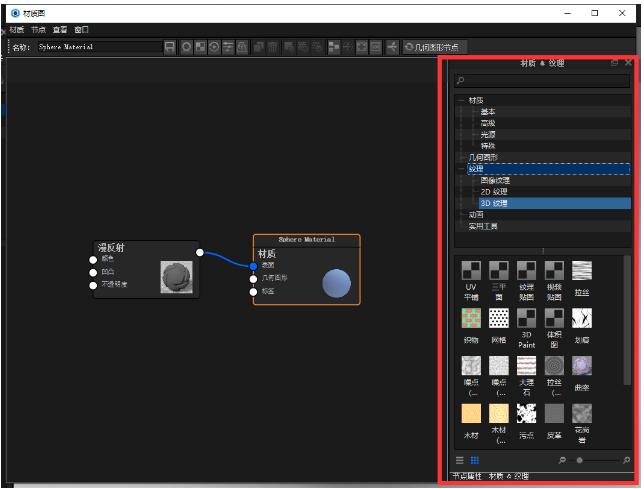This screenshot has height=489, width=644.
Task: Click the 几何图形节点 button
Action: [434, 47]
